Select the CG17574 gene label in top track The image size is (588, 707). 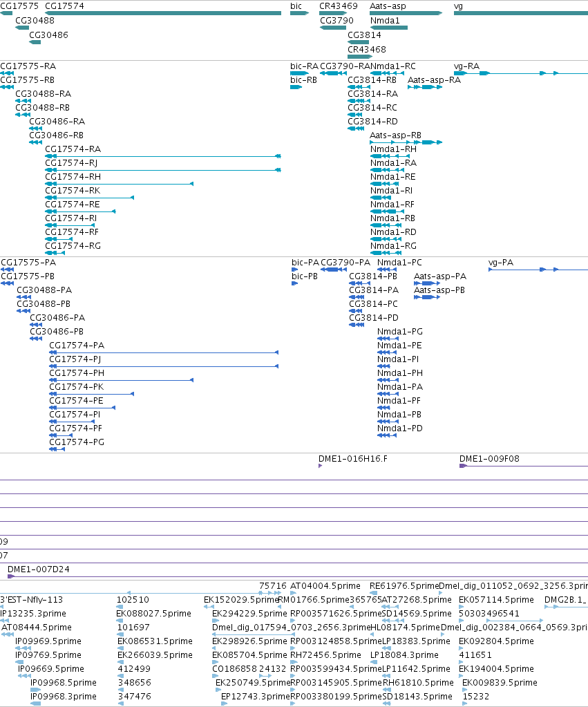[64, 6]
